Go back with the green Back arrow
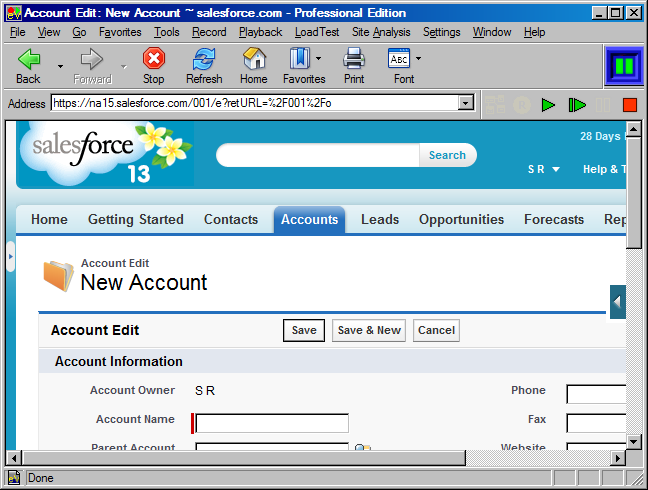The image size is (648, 490). pyautogui.click(x=29, y=59)
